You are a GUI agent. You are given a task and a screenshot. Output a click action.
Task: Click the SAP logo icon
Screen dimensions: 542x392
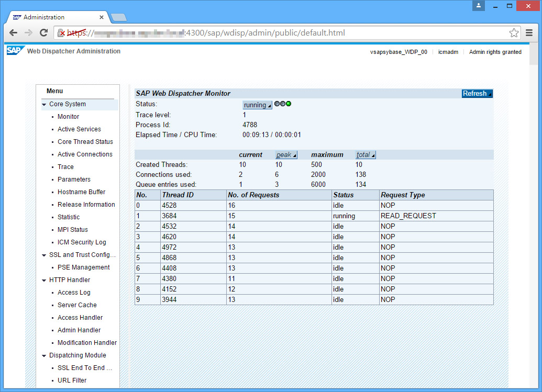(14, 51)
